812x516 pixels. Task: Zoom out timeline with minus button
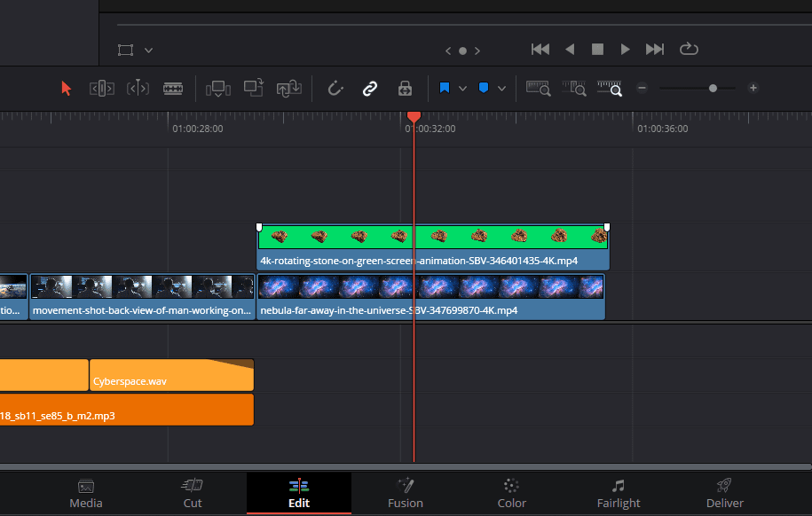pos(643,88)
